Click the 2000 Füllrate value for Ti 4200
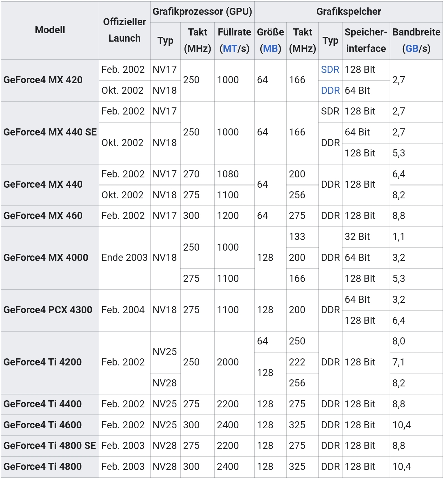The width and height of the screenshot is (448, 478). point(234,363)
